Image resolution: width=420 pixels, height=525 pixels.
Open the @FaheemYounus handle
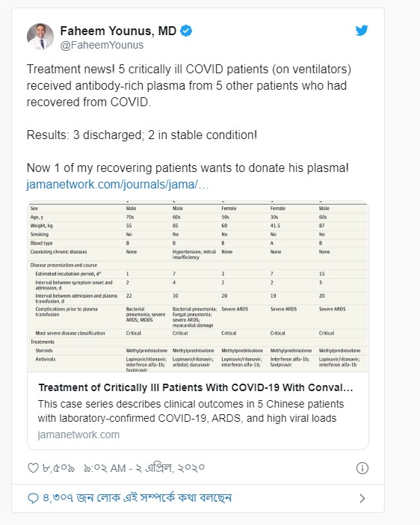point(102,45)
